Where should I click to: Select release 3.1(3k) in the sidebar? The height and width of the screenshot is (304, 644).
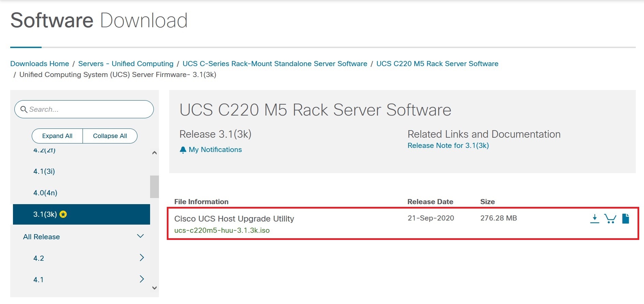(82, 214)
